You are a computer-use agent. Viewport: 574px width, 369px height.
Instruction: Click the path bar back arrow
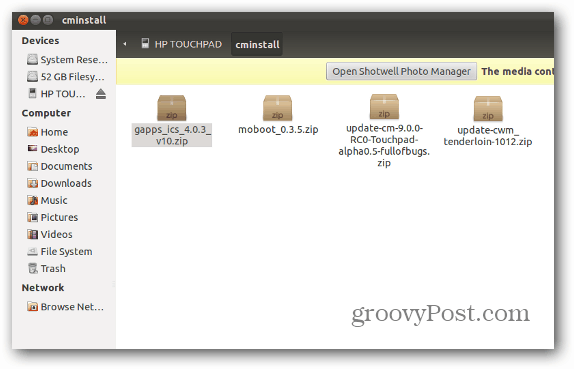pyautogui.click(x=125, y=44)
